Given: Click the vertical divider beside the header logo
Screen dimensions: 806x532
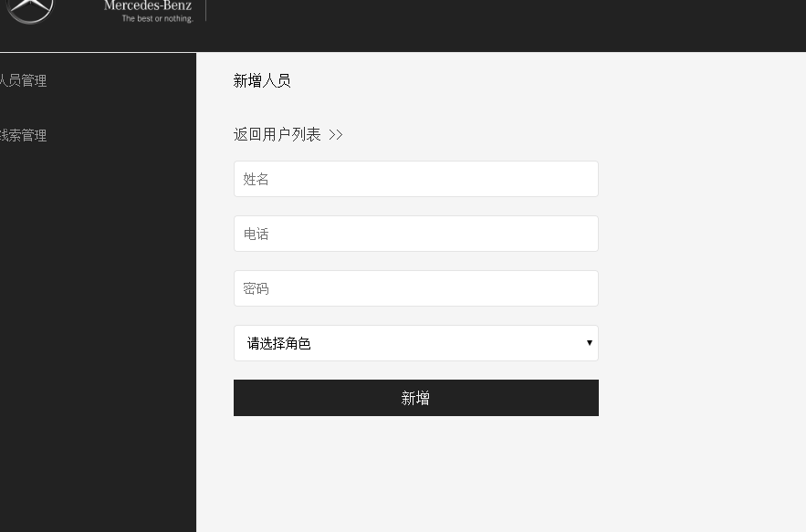Looking at the screenshot, I should (x=206, y=9).
